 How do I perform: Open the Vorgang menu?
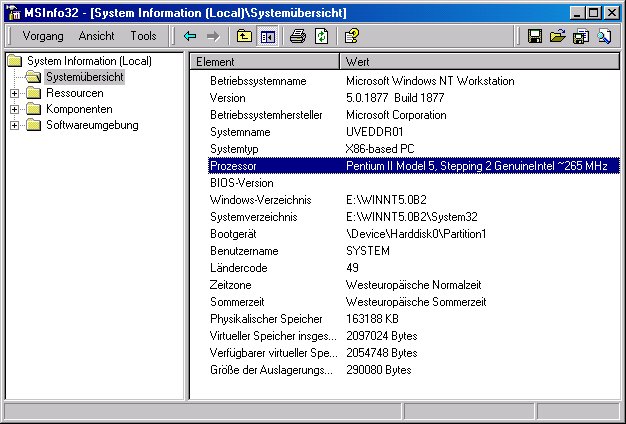(x=42, y=36)
